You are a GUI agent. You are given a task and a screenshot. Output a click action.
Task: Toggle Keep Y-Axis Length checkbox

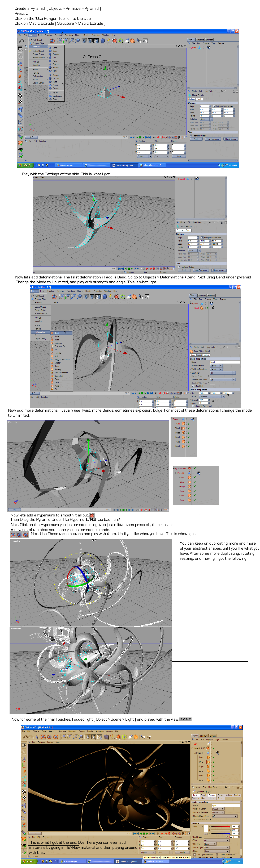tap(193, 406)
